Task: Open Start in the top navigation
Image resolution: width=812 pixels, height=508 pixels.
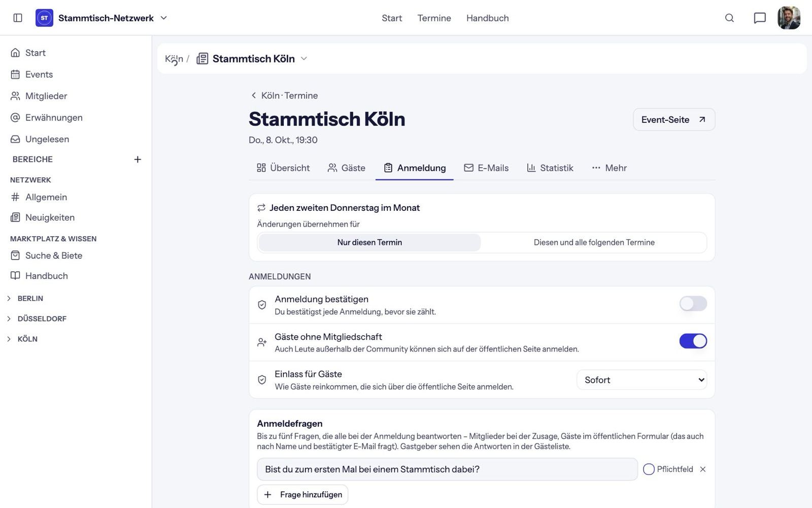Action: coord(392,18)
